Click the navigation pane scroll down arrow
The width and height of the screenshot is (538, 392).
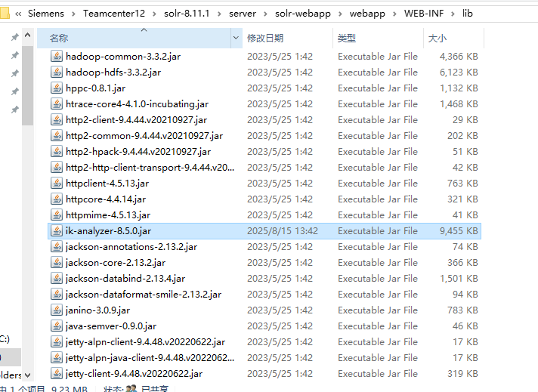pos(28,375)
